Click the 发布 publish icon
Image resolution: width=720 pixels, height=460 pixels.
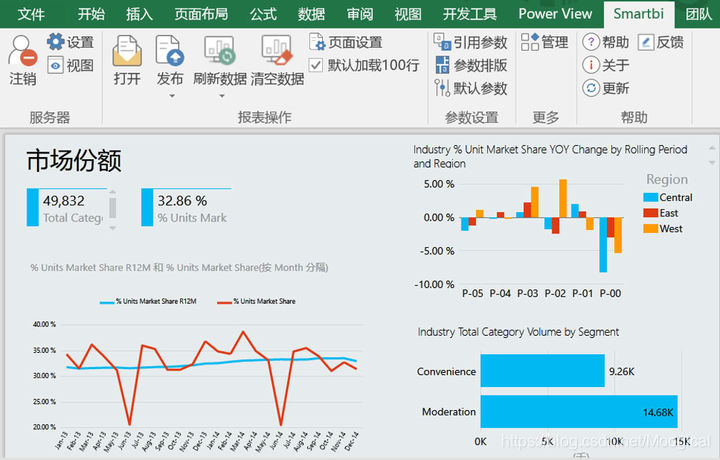coord(169,51)
